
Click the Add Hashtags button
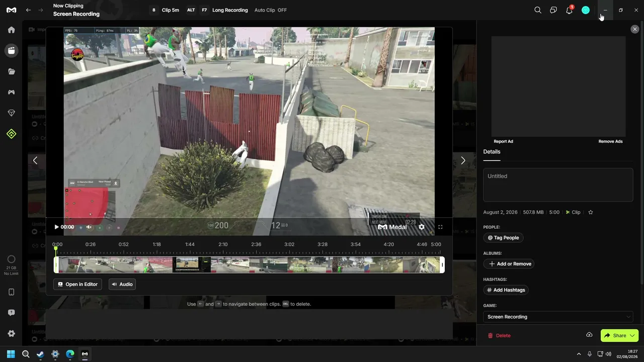(506, 290)
